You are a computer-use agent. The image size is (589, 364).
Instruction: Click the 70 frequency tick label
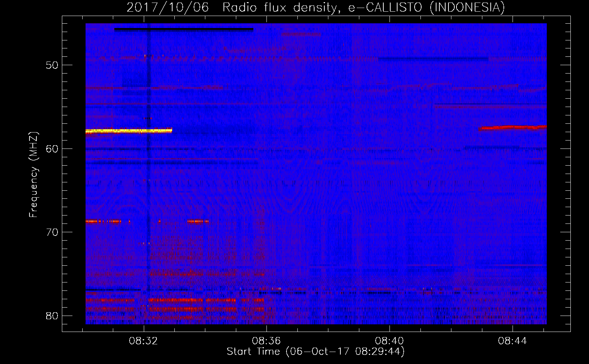pyautogui.click(x=52, y=232)
